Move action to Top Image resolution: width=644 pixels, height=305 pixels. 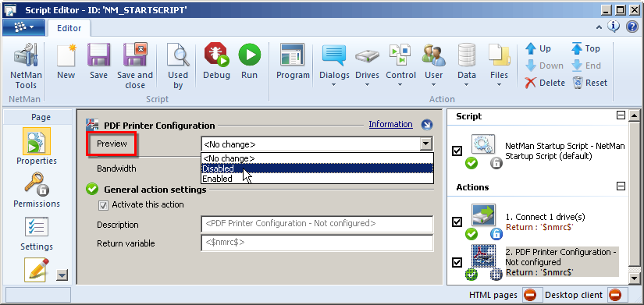(585, 49)
